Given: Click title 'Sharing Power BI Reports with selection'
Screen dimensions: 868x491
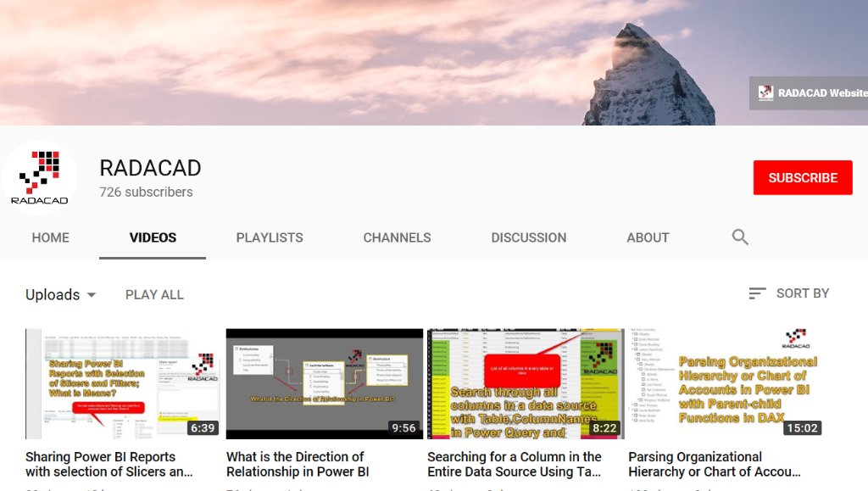Looking at the screenshot, I should [109, 464].
